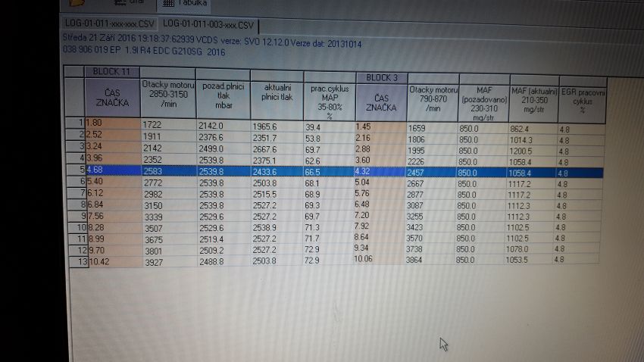644x362 pixels.
Task: Click the MAF (aktualni) column header
Action: pos(533,101)
